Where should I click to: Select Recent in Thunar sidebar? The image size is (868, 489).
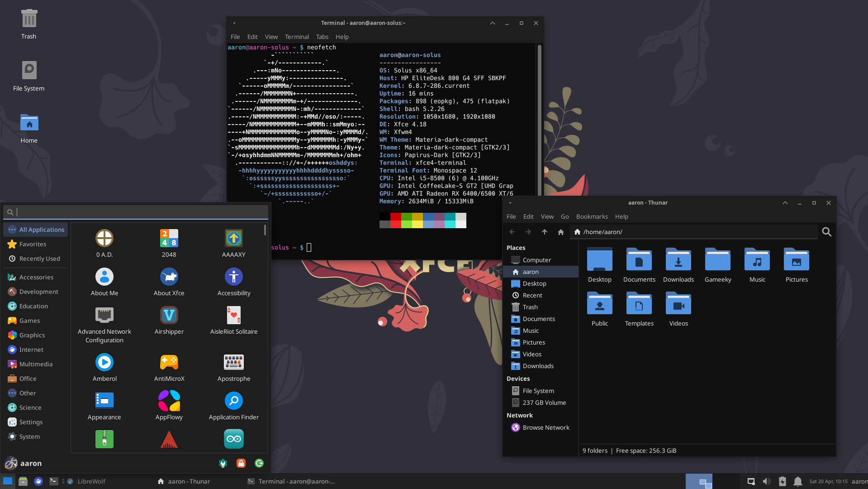point(541,295)
